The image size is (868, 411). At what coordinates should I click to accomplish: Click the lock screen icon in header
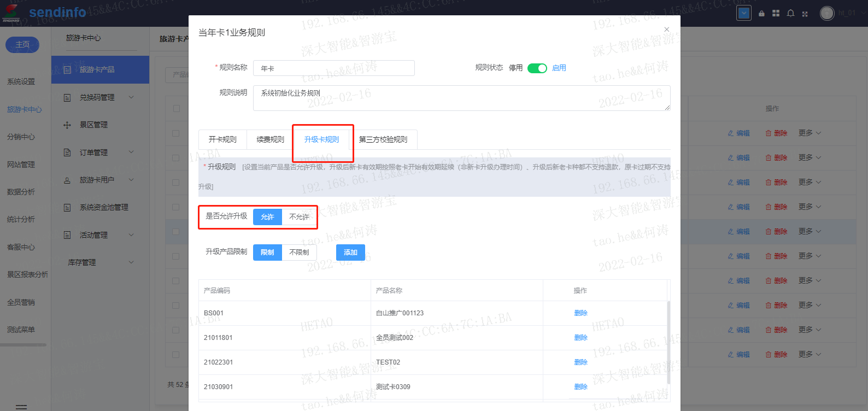tap(761, 13)
